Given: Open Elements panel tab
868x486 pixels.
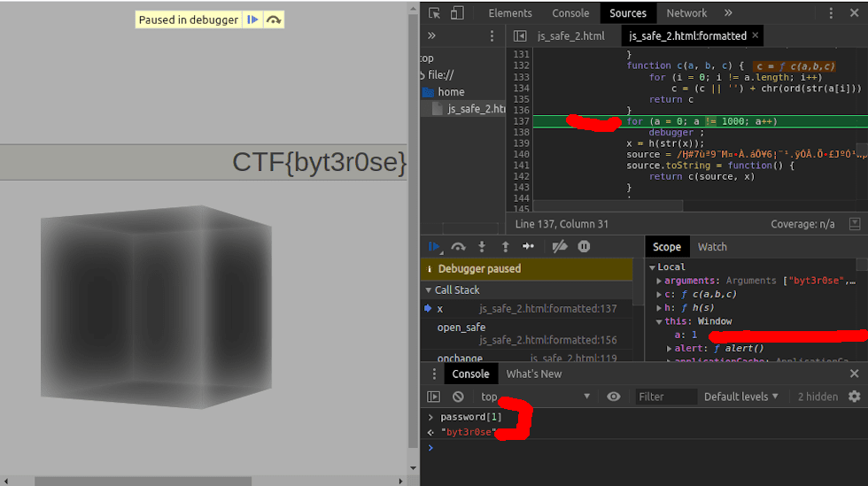Looking at the screenshot, I should (x=510, y=12).
